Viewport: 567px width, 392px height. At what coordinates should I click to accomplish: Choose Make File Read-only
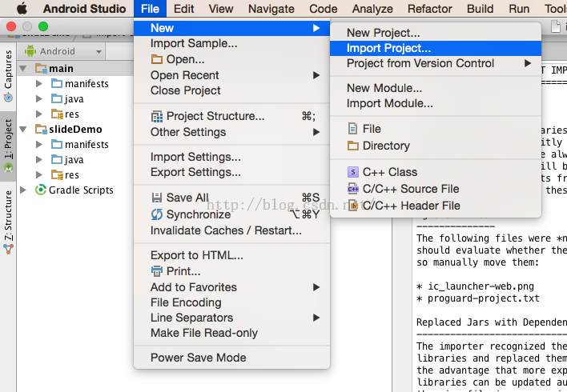[x=231, y=332]
